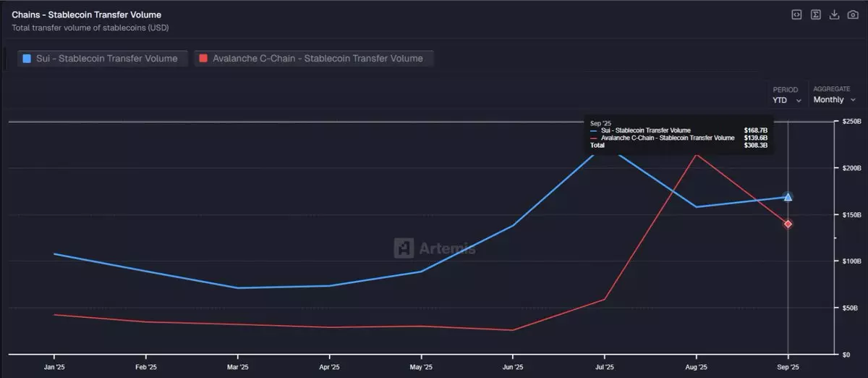Viewport: 868px width, 378px height.
Task: Expand Period options via chevron arrow
Action: pos(799,101)
